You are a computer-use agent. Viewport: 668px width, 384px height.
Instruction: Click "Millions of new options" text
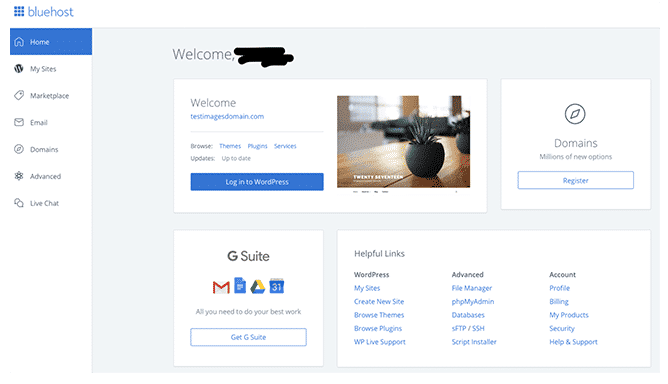[x=576, y=157]
